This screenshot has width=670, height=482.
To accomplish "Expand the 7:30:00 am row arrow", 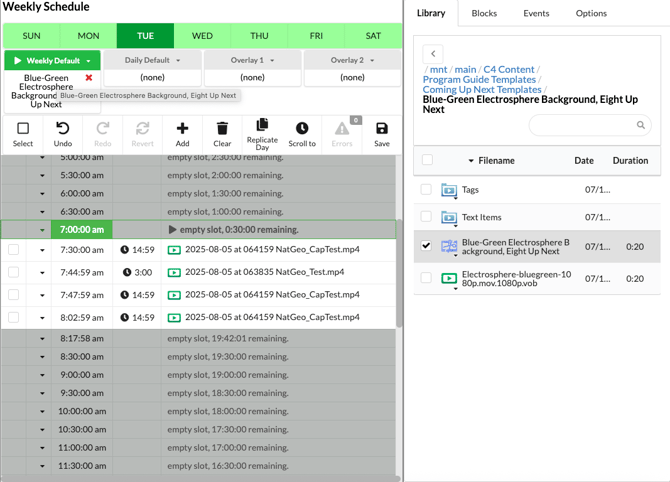I will pyautogui.click(x=42, y=250).
